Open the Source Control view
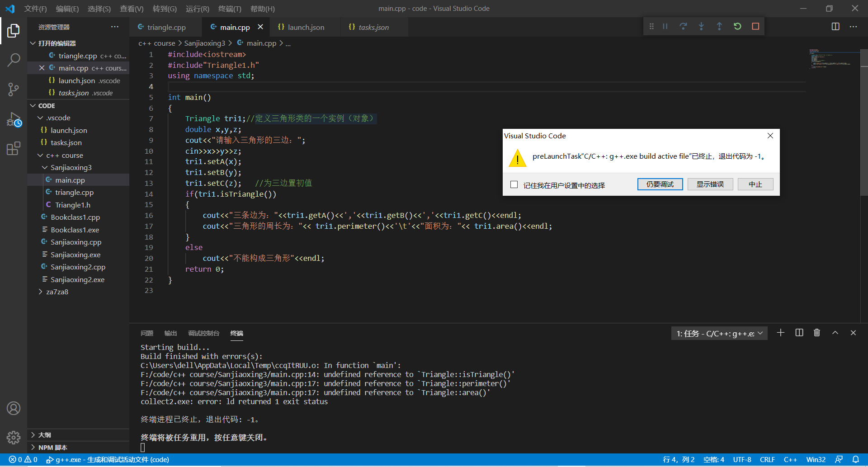 pyautogui.click(x=14, y=89)
